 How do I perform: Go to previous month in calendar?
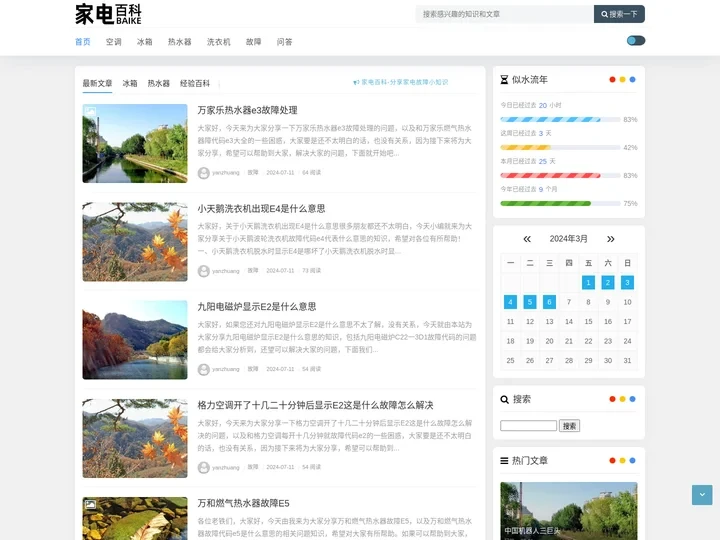[x=527, y=239]
